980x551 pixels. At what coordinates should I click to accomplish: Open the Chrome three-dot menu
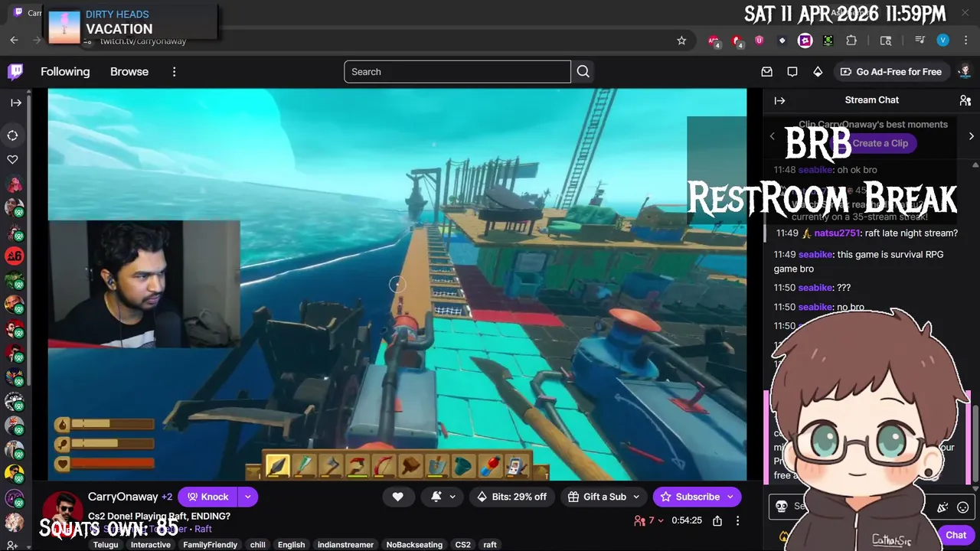[966, 41]
